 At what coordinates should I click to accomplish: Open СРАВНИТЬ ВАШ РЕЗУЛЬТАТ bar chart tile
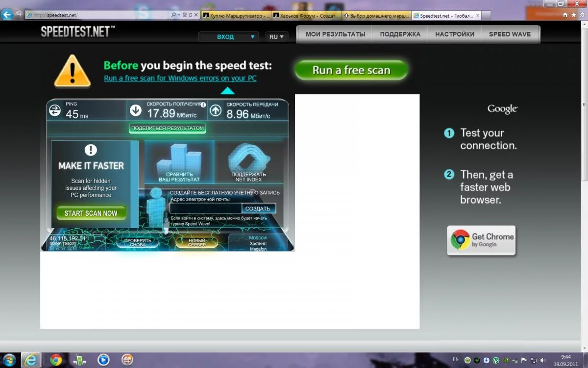point(179,162)
